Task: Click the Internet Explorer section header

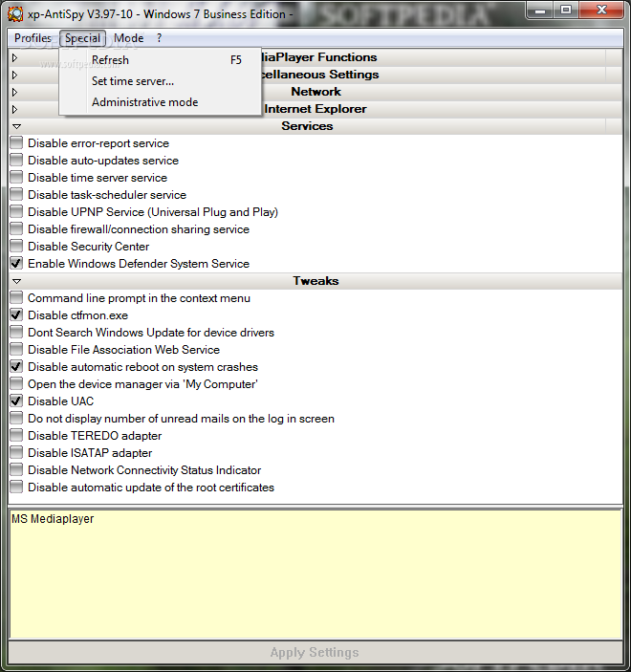Action: pyautogui.click(x=315, y=109)
